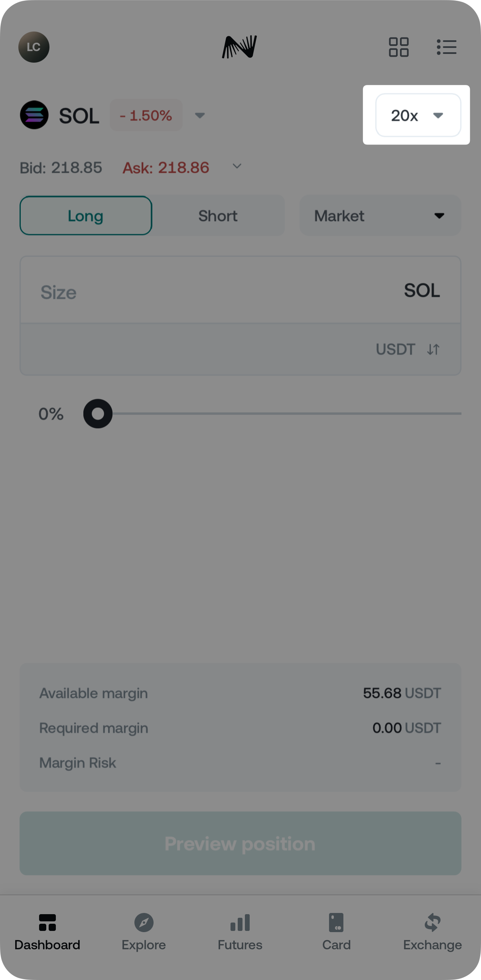Swap size units with USDT arrows icon
Viewport: 481px width, 980px height.
click(433, 350)
